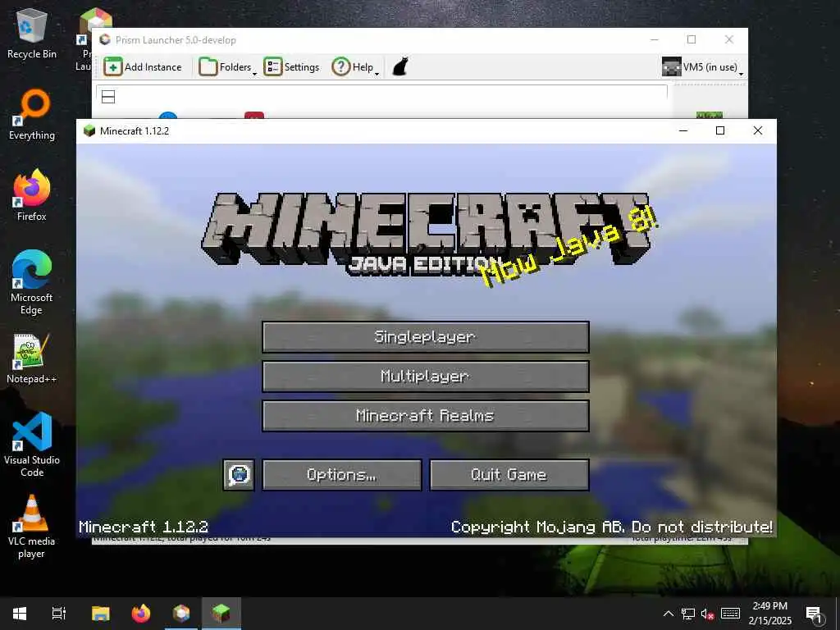The image size is (840, 630).
Task: Open taskbar clock showing 2:49 PM
Action: tap(769, 614)
